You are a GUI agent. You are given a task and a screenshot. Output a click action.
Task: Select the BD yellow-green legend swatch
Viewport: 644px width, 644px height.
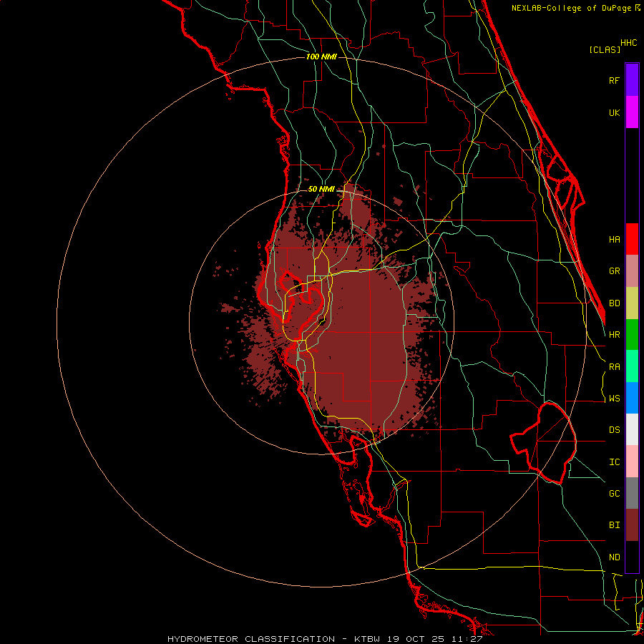coord(632,303)
